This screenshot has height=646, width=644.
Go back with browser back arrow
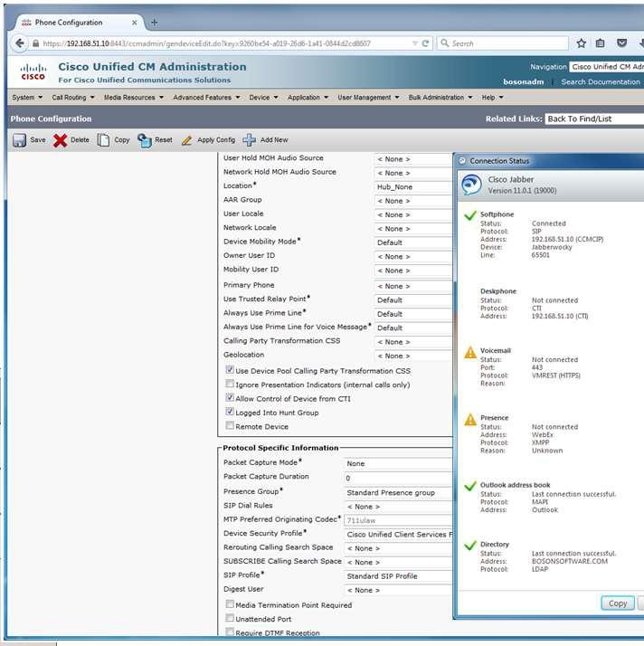click(19, 43)
